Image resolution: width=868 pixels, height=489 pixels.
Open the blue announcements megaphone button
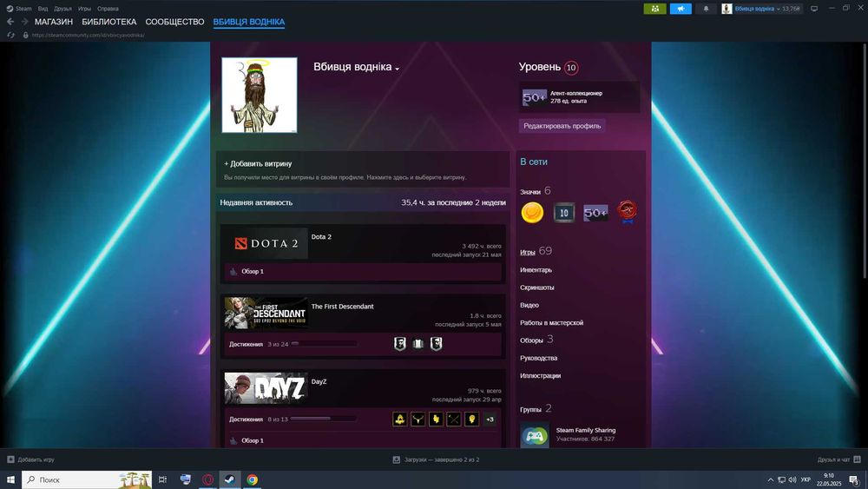pos(681,9)
